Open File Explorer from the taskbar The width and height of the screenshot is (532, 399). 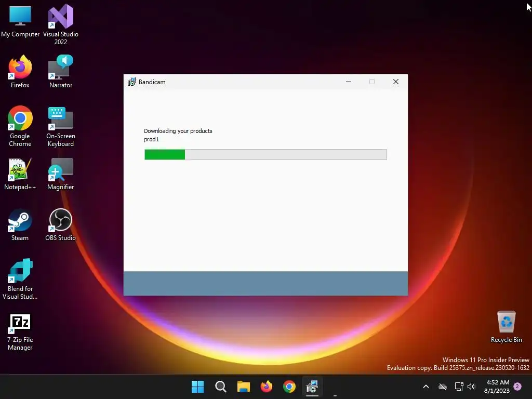(x=244, y=387)
